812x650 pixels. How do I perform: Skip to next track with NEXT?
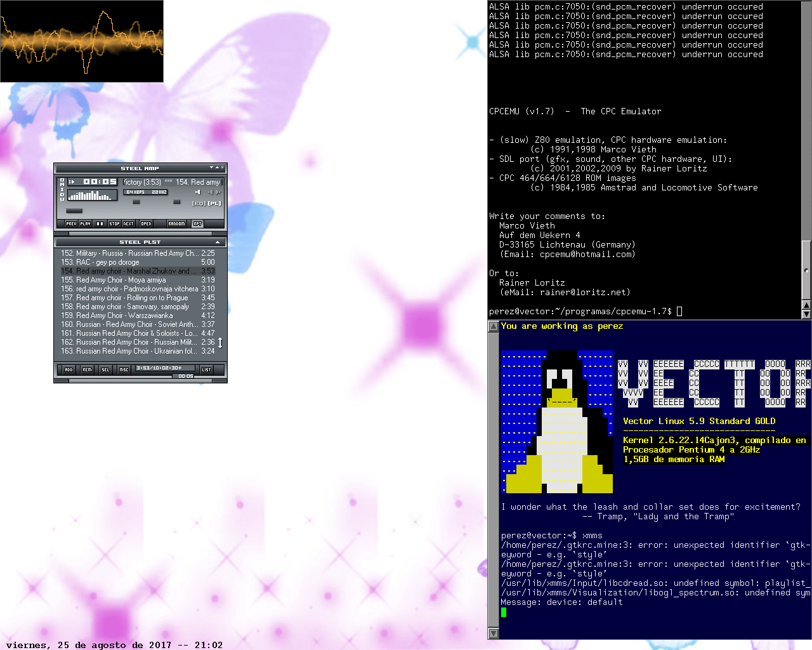click(x=128, y=223)
